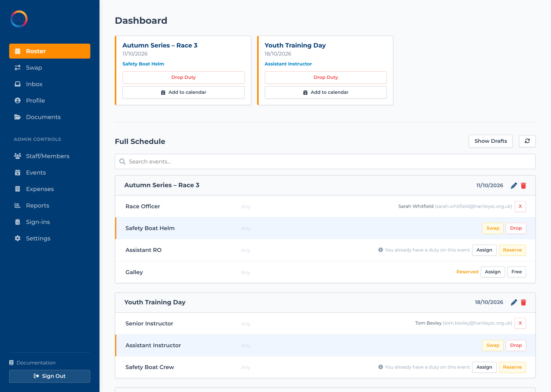Screen dimensions: 551x392
Task: Reserve the Assistant RO duty
Action: 512,250
